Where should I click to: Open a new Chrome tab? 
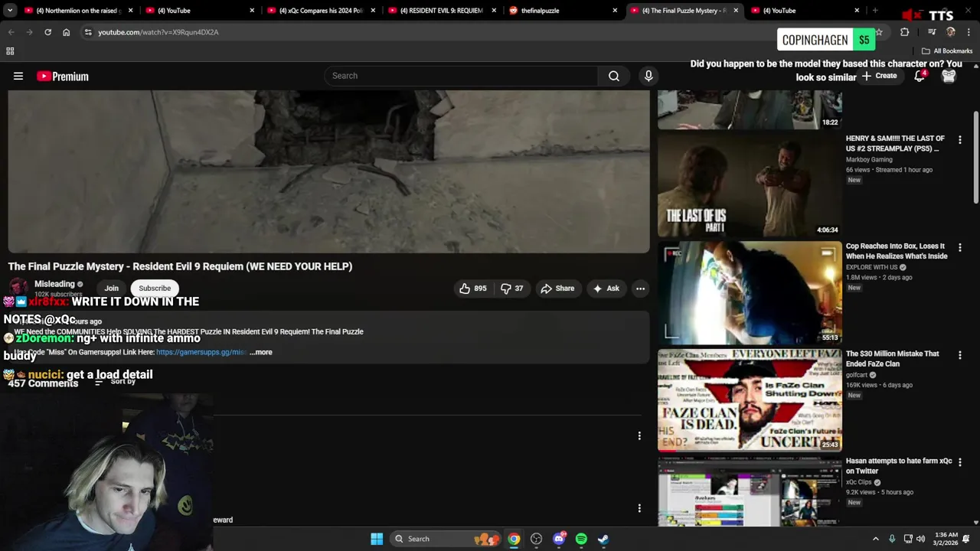874,11
